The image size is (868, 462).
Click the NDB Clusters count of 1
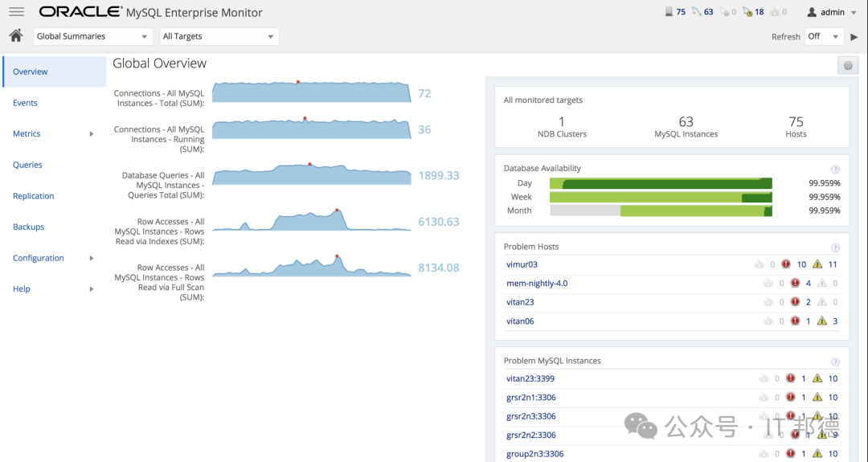[x=562, y=121]
